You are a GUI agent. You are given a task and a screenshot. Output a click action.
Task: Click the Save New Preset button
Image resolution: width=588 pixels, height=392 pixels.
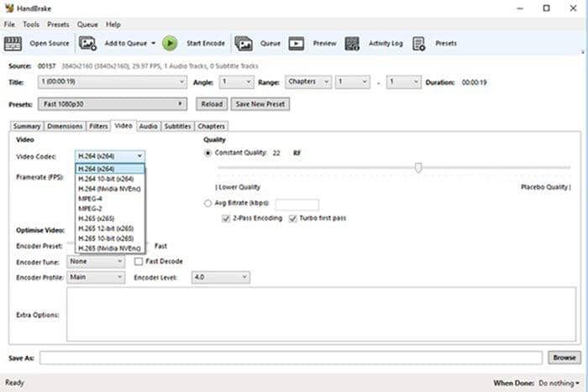point(260,104)
